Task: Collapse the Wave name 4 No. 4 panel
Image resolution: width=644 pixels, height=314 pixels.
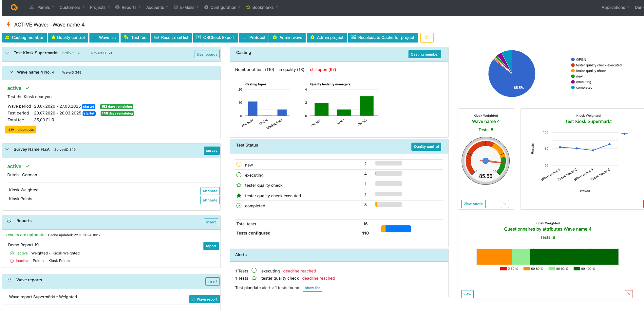Action: pos(11,72)
